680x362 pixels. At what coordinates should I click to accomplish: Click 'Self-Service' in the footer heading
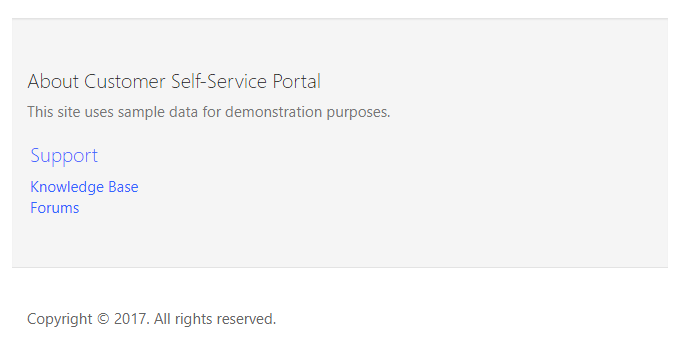click(x=219, y=82)
